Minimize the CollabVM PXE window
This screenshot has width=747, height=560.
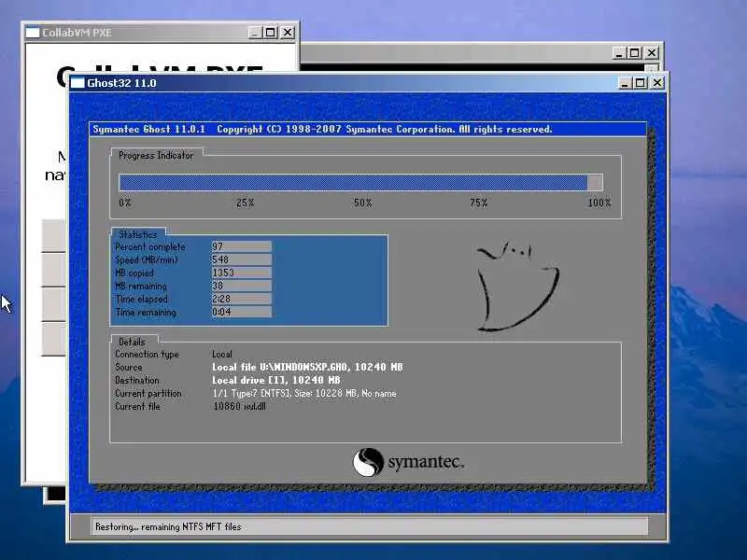255,33
